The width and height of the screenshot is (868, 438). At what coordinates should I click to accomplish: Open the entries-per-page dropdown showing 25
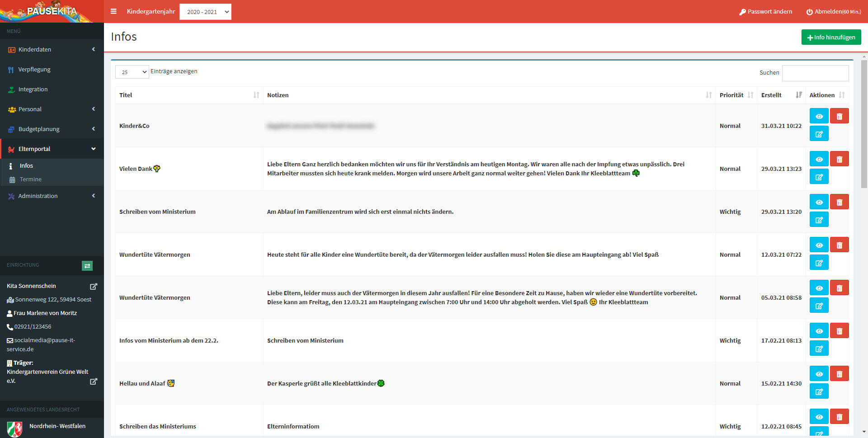132,72
